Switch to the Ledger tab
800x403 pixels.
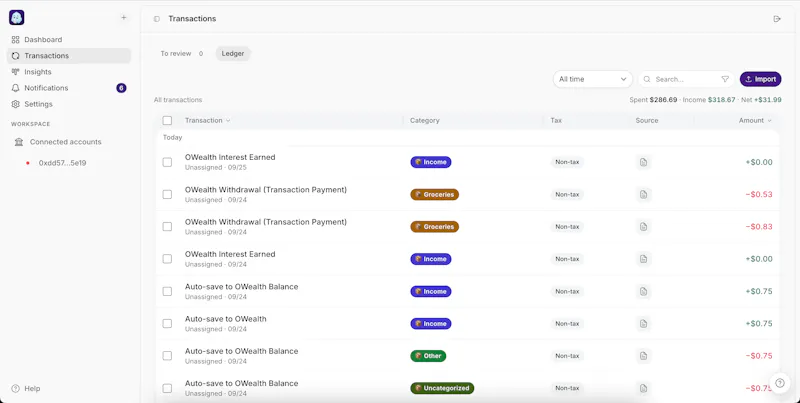pyautogui.click(x=233, y=54)
